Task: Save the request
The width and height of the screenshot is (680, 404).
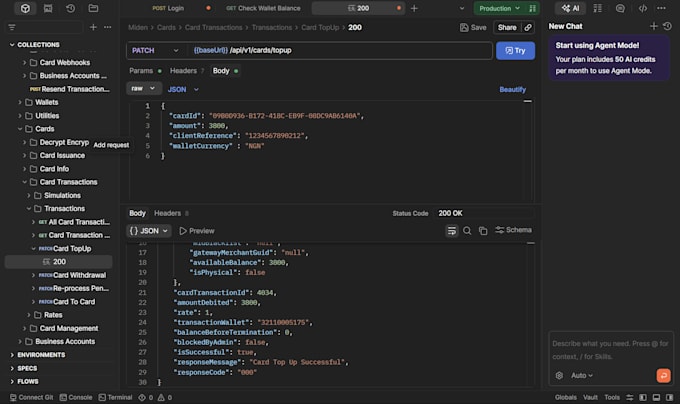Action: [x=473, y=28]
